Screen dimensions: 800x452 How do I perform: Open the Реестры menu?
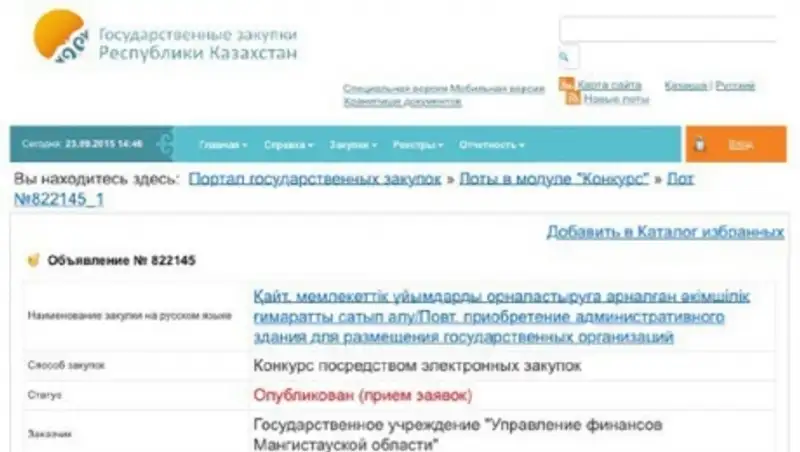tap(417, 145)
